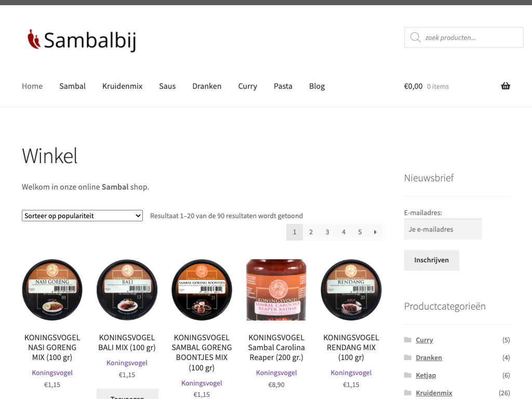
Task: Click the Je e-mailadres input field
Action: point(443,229)
